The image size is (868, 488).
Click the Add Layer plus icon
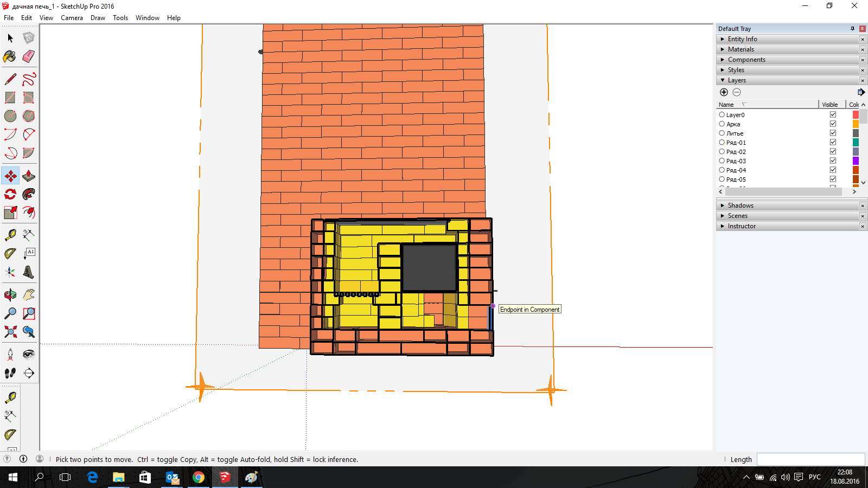[x=724, y=92]
